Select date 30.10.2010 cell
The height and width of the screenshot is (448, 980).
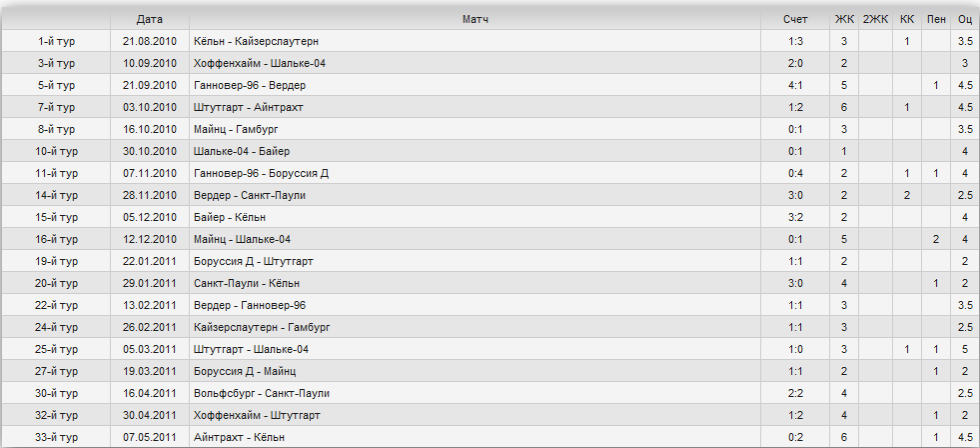[x=150, y=151]
